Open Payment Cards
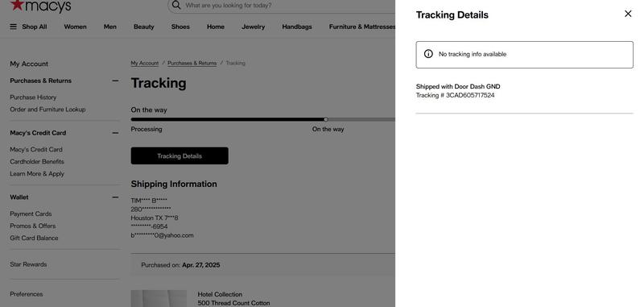The image size is (644, 307). tap(31, 214)
